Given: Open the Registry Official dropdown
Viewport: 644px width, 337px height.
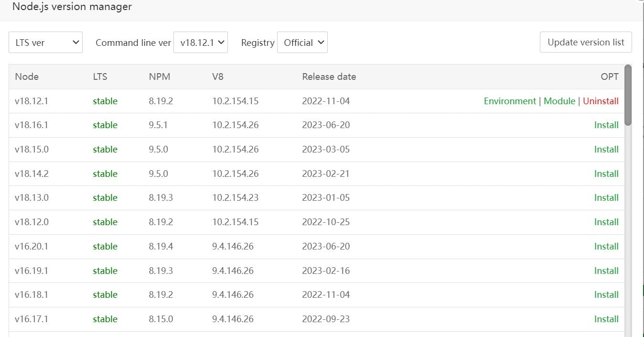Looking at the screenshot, I should [x=302, y=43].
